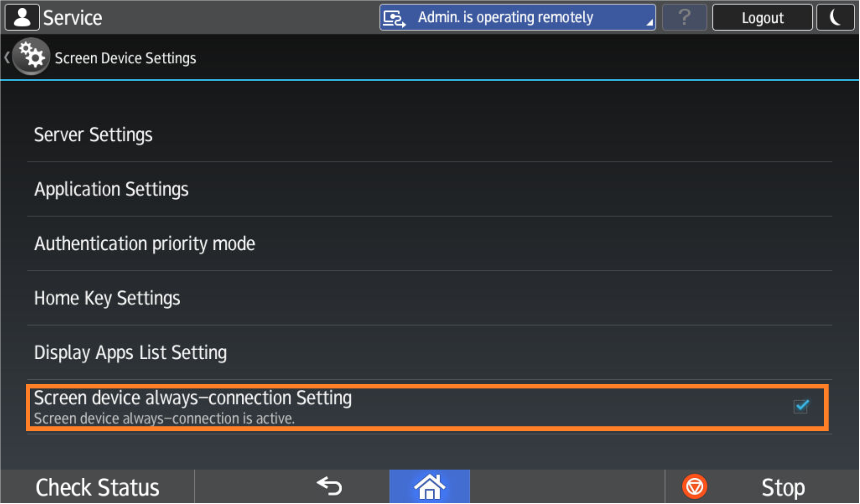Click the Logout button
This screenshot has height=504, width=860.
click(762, 17)
